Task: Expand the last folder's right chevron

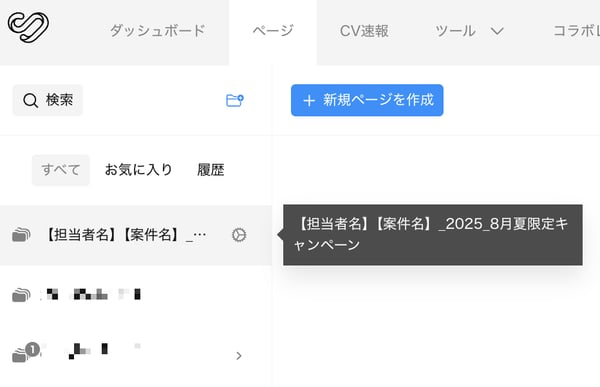Action: click(x=239, y=356)
